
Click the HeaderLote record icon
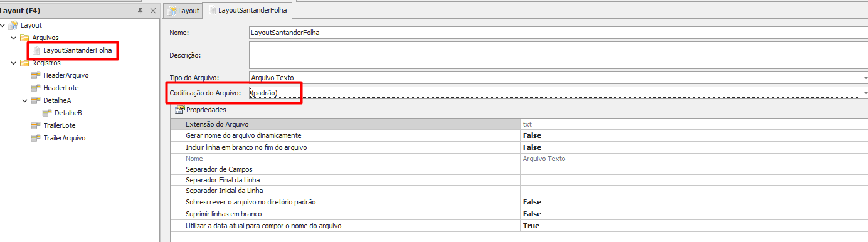pyautogui.click(x=36, y=88)
